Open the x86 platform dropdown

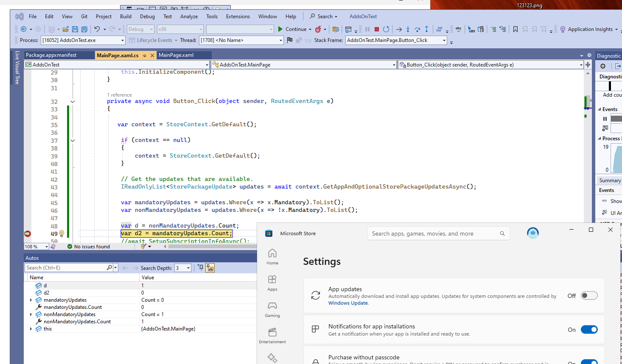click(180, 29)
